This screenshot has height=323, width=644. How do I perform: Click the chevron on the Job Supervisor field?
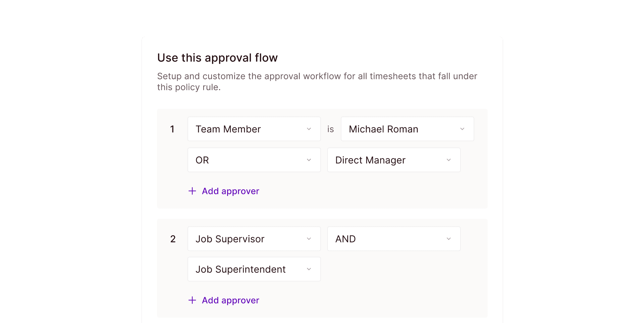(x=309, y=239)
